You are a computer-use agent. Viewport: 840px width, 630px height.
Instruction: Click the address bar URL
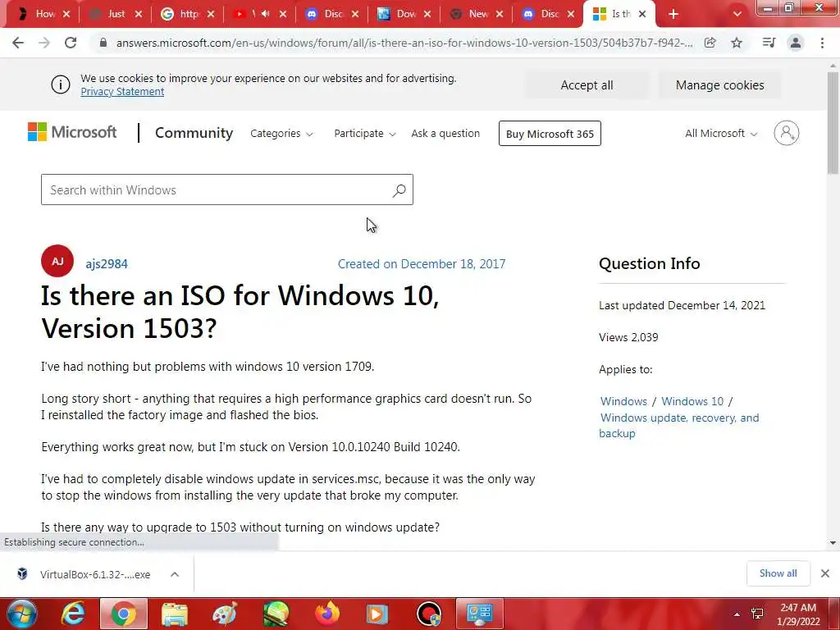[x=404, y=43]
